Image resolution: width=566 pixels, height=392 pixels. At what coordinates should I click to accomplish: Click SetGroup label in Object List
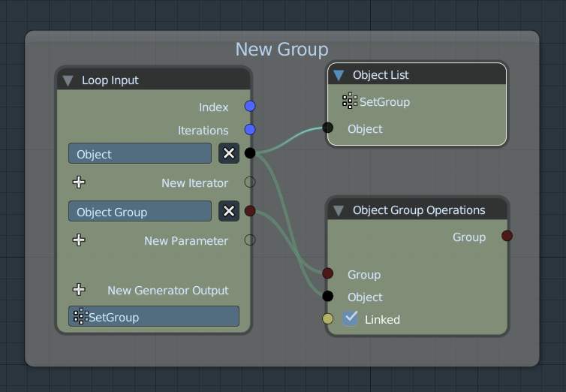[385, 102]
